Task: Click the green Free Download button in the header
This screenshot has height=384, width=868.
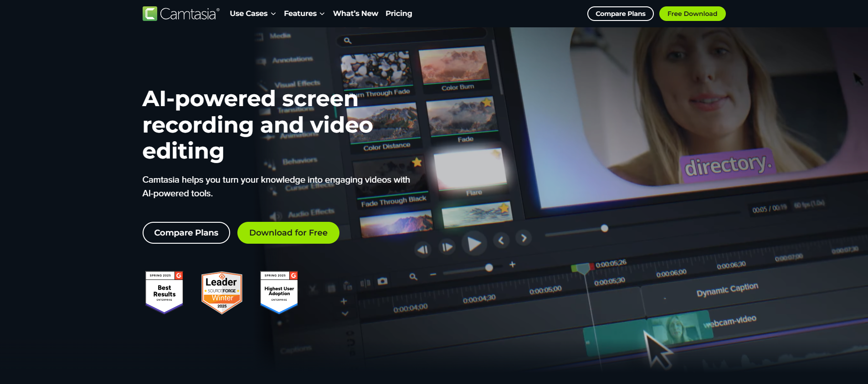Action: 692,14
